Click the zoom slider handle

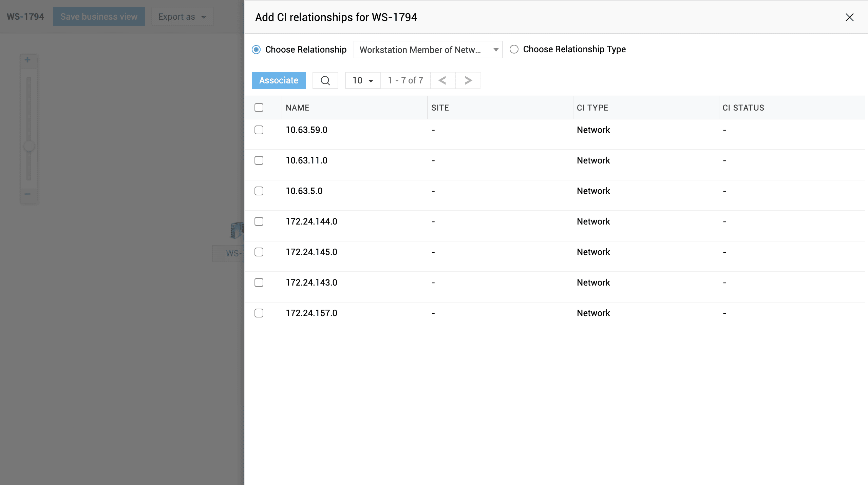29,146
